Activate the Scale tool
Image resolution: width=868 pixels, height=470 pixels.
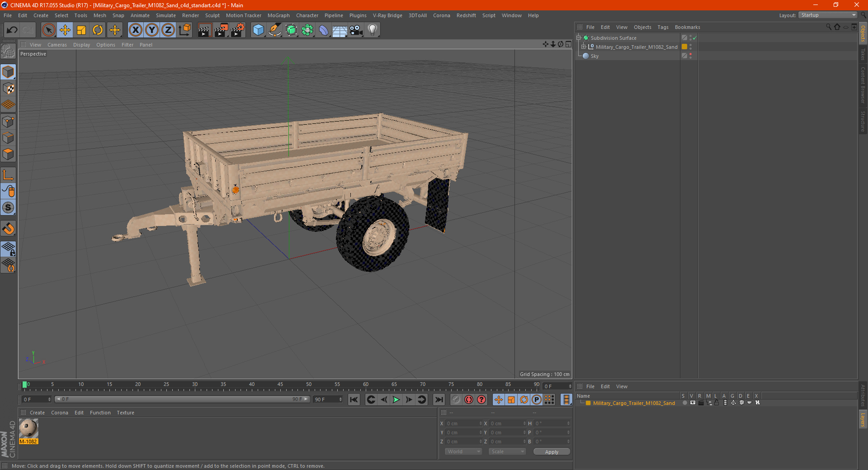pyautogui.click(x=81, y=30)
